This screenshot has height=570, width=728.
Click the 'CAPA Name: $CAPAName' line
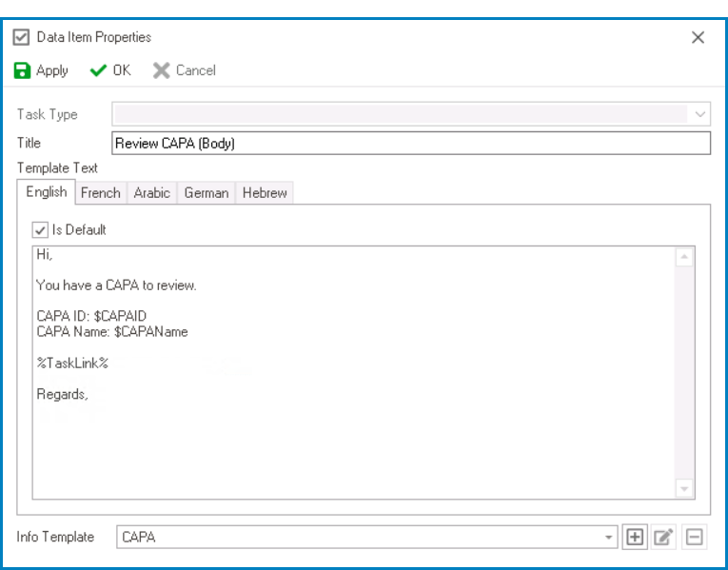click(112, 332)
